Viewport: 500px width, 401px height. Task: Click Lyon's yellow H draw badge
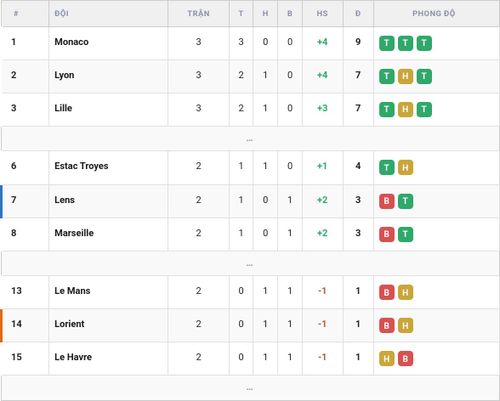click(x=405, y=76)
